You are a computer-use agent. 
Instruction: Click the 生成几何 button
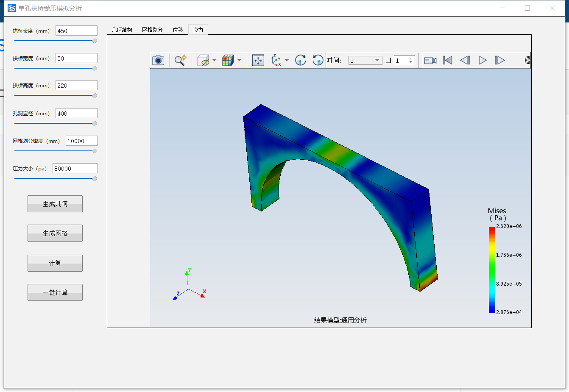click(x=55, y=204)
